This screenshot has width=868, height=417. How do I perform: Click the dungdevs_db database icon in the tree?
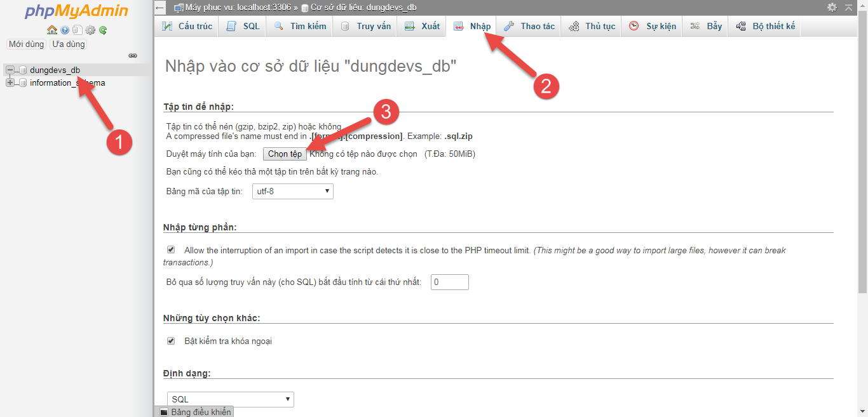click(x=23, y=70)
